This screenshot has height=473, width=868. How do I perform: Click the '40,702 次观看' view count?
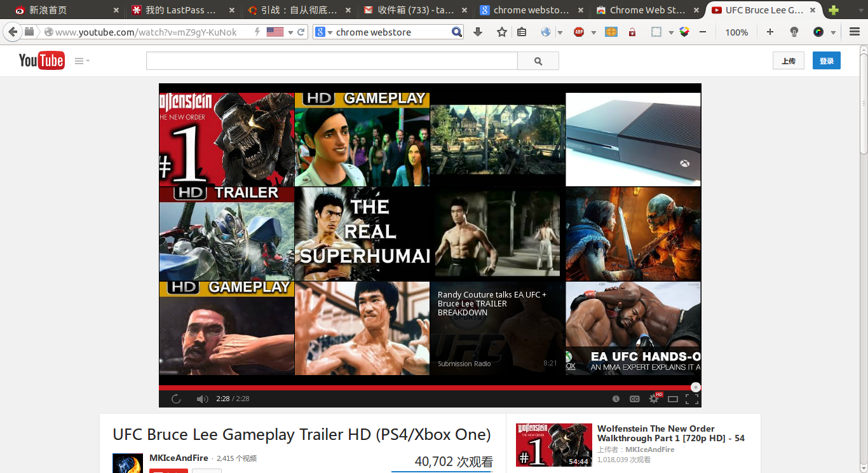tap(454, 462)
